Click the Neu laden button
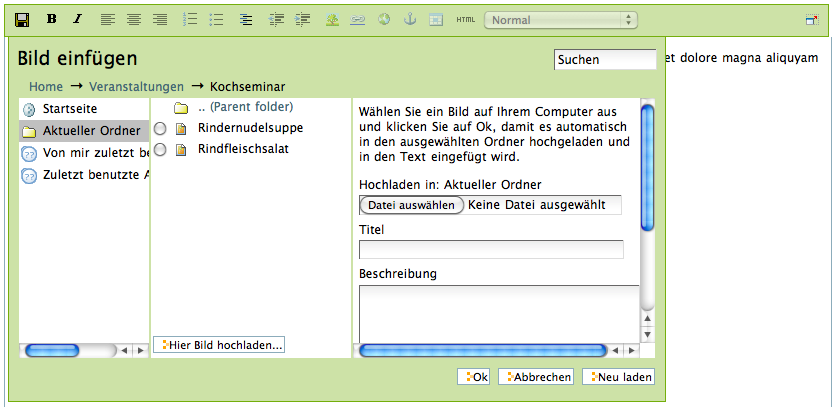The width and height of the screenshot is (839, 407). 619,377
